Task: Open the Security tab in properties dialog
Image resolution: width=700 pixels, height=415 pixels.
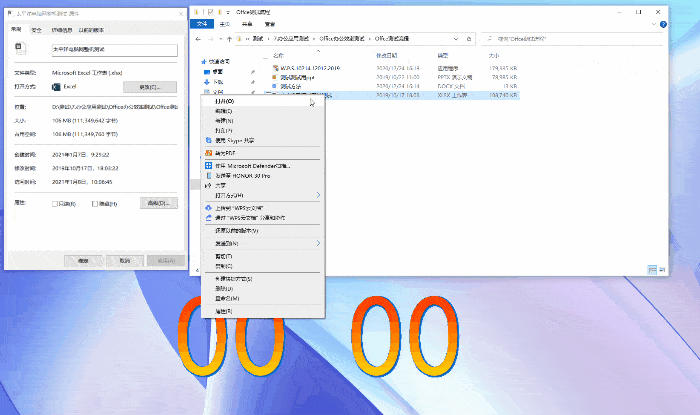Action: 37,30
